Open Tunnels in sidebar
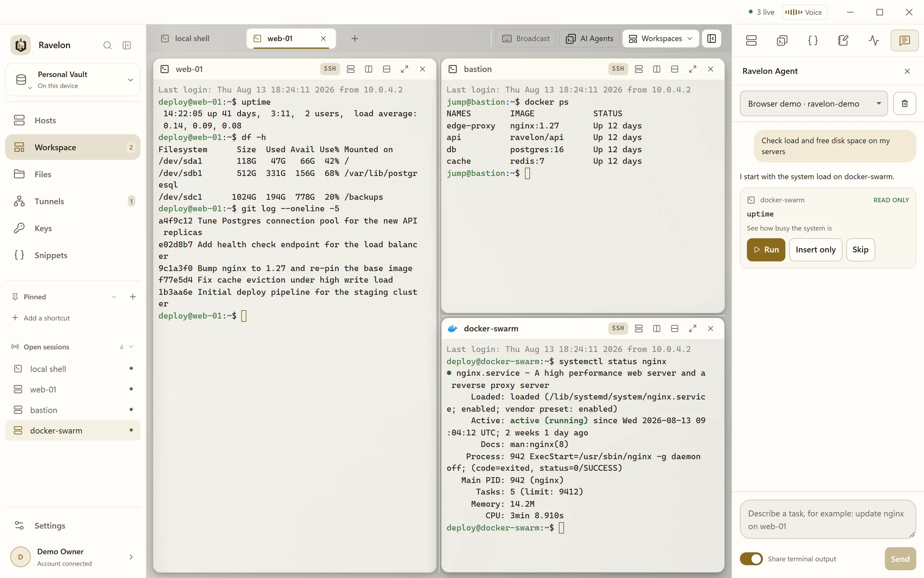 [x=73, y=201]
